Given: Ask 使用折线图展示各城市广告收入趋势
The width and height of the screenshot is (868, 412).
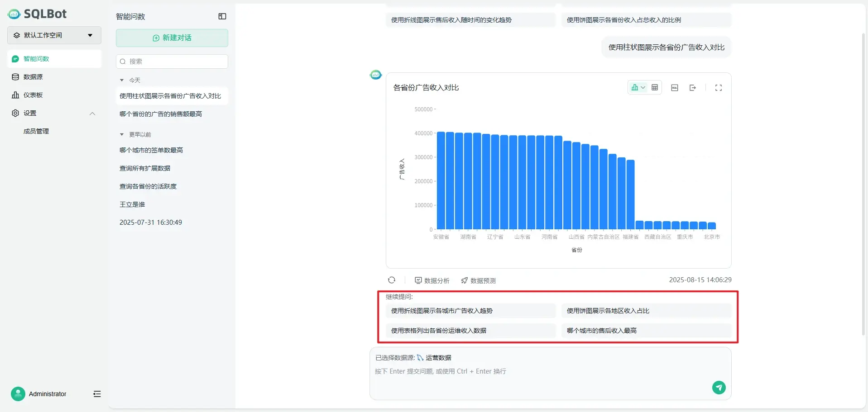Looking at the screenshot, I should [470, 311].
